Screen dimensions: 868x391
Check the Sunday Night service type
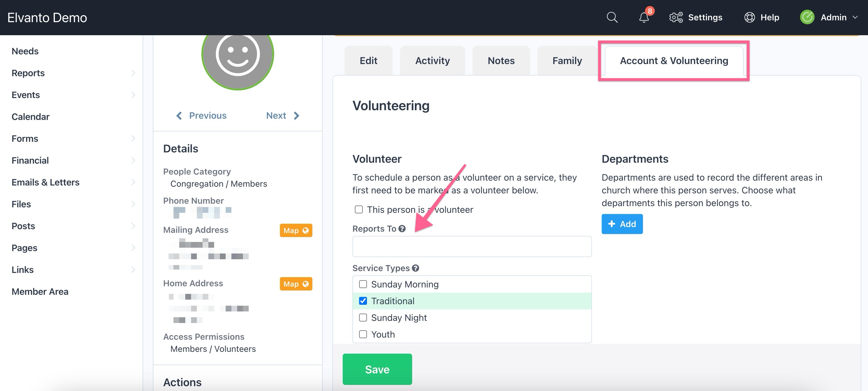[363, 318]
